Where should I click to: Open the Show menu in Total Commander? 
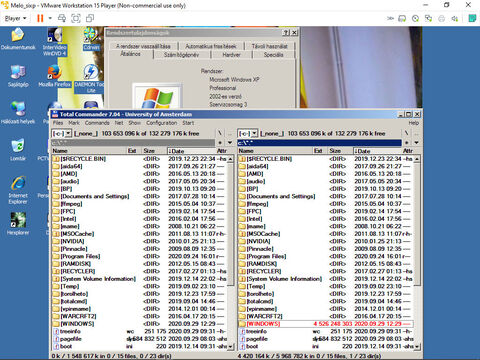click(135, 123)
